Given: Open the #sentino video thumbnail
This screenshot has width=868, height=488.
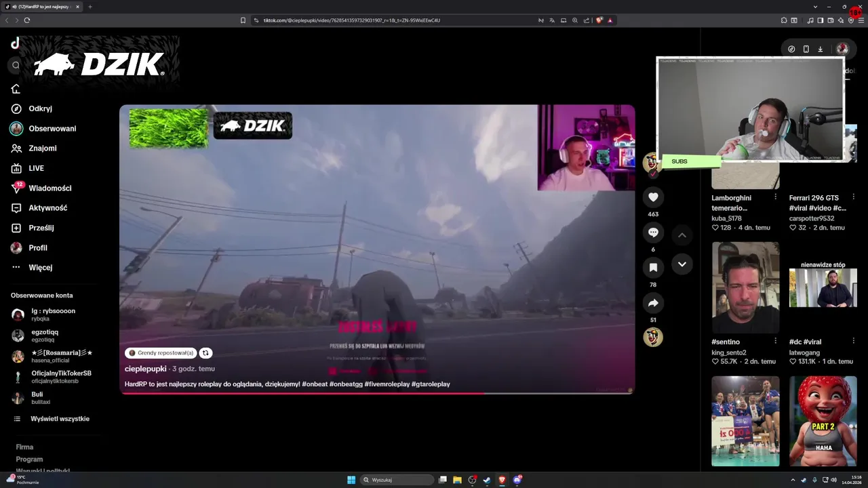Looking at the screenshot, I should tap(745, 287).
